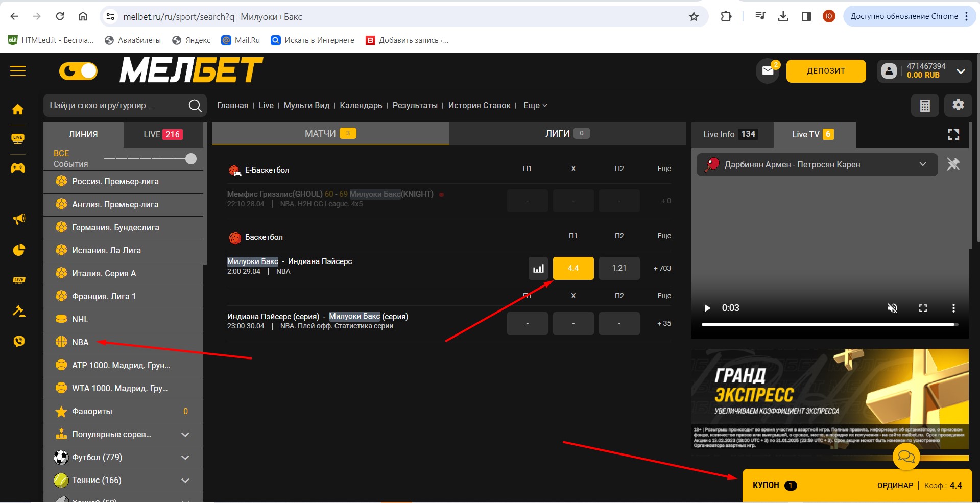Open settings gear icon
This screenshot has height=503, width=980.
pos(958,105)
